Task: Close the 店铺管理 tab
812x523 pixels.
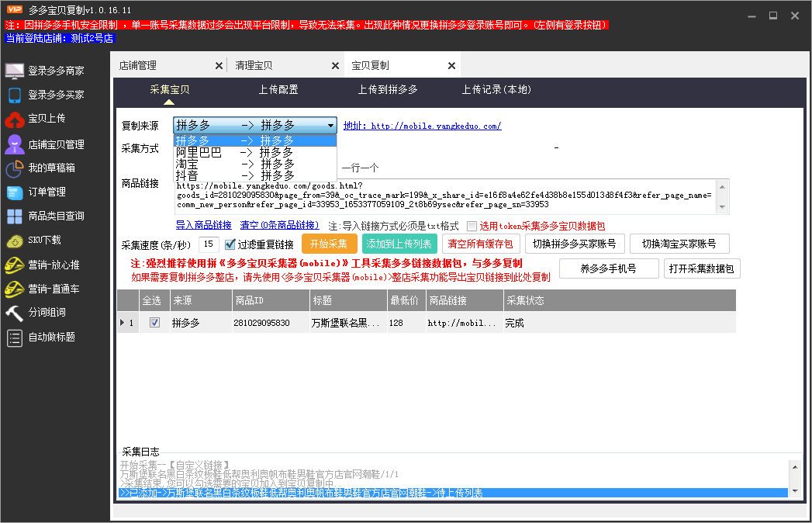Action: click(219, 66)
